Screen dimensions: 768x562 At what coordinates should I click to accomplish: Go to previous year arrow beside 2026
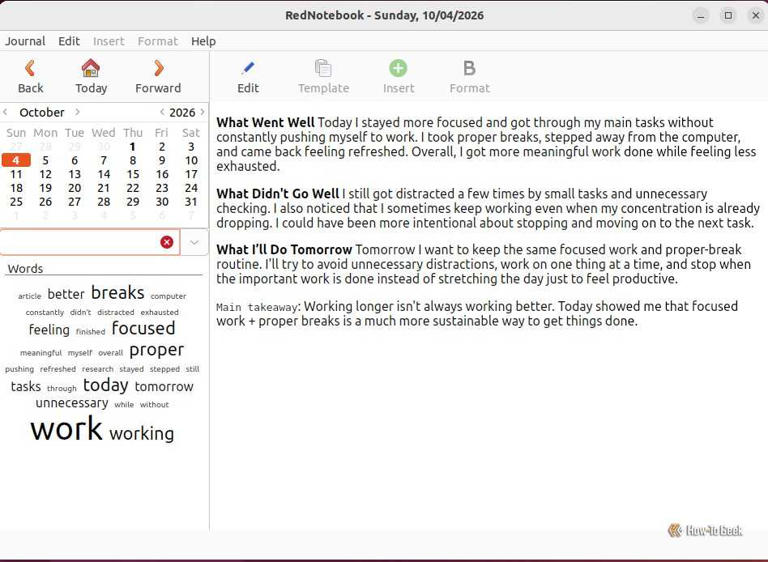162,112
